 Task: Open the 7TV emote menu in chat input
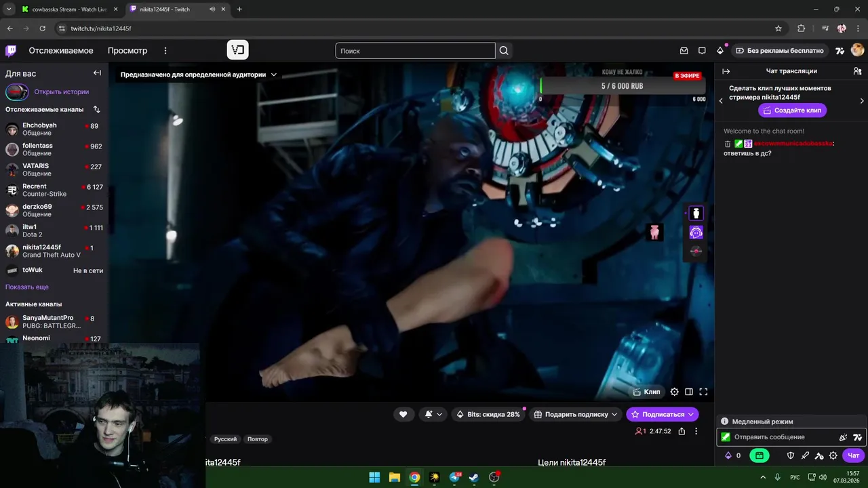coord(857,437)
